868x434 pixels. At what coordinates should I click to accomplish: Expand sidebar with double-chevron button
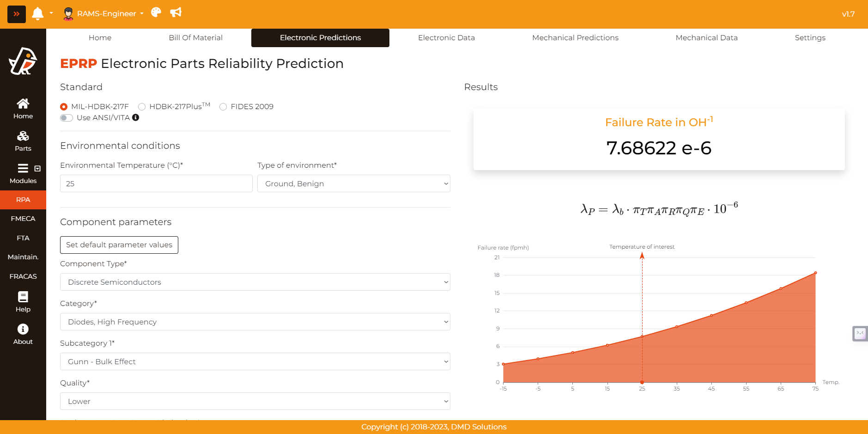click(17, 14)
